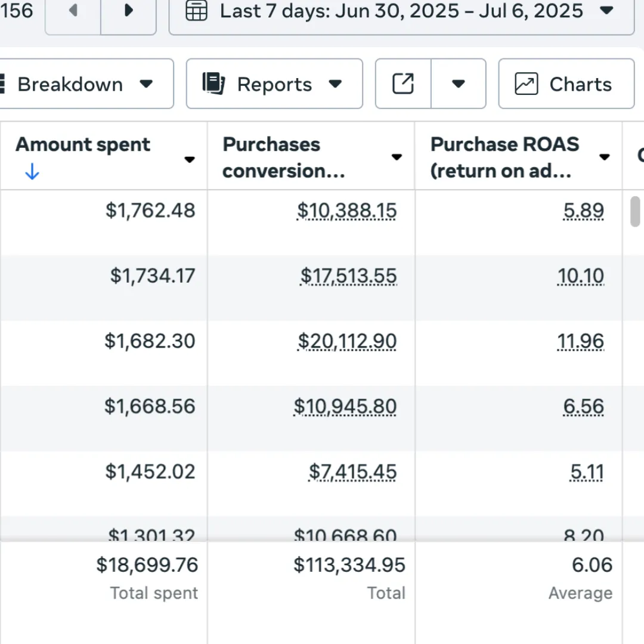The height and width of the screenshot is (644, 644).
Task: Click the Charts line graph icon
Action: [x=526, y=84]
